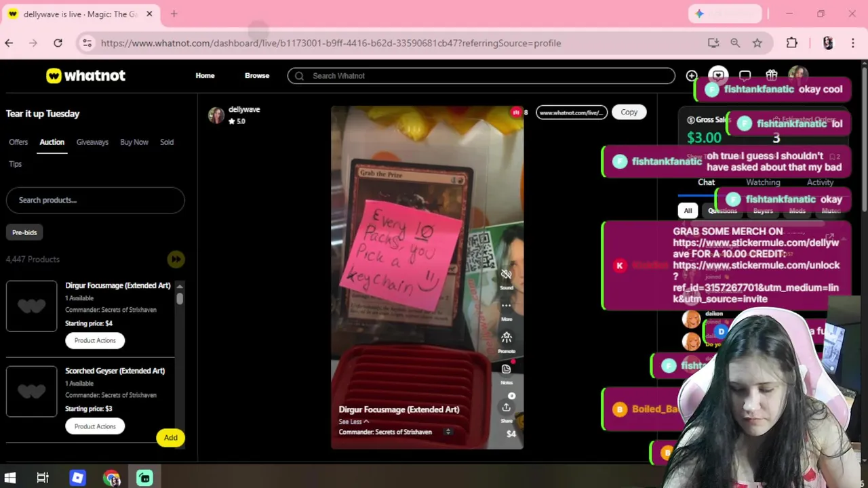Open Chrome from the taskbar
This screenshot has width=868, height=488.
click(111, 478)
